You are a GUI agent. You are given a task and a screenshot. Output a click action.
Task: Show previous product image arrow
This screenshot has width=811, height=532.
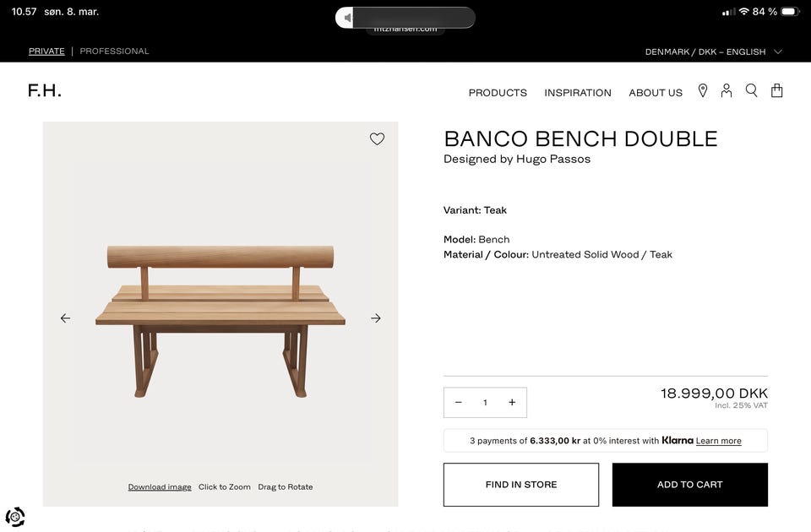(x=65, y=318)
